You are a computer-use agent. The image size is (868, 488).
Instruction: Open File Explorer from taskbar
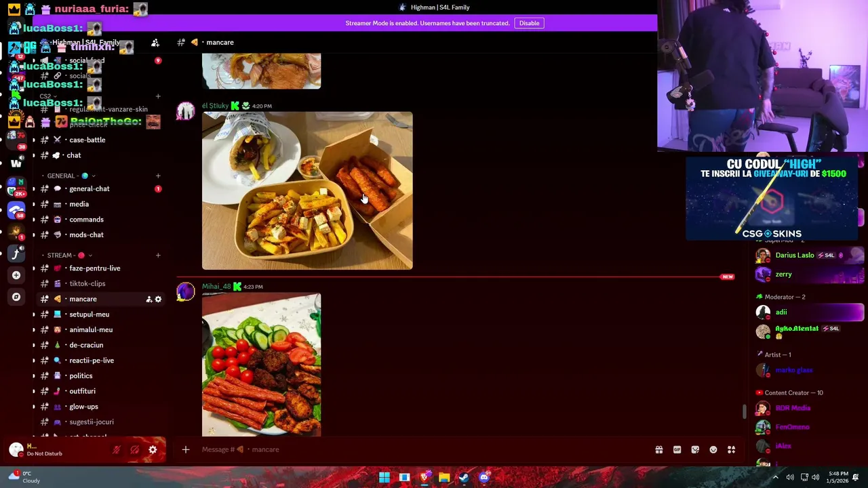444,478
